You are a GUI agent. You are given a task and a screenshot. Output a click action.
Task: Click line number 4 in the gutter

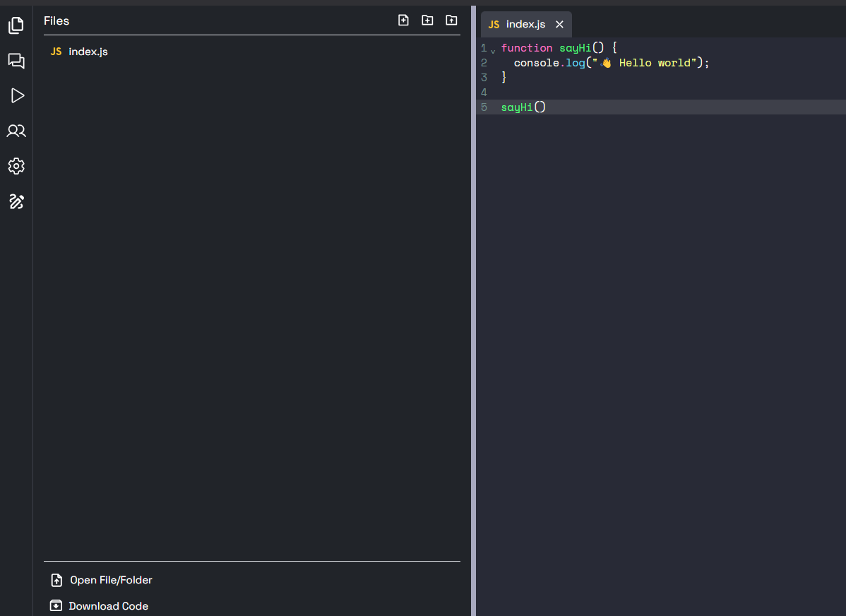pyautogui.click(x=484, y=93)
